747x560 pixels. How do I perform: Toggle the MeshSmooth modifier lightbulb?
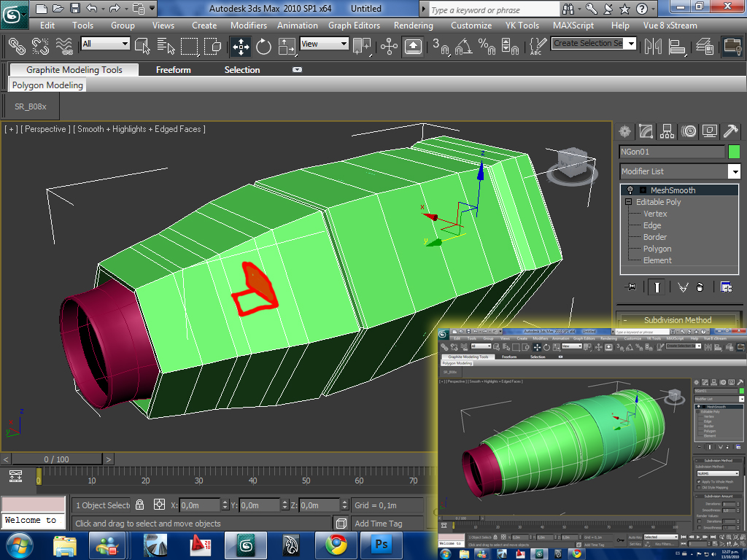[x=630, y=190]
